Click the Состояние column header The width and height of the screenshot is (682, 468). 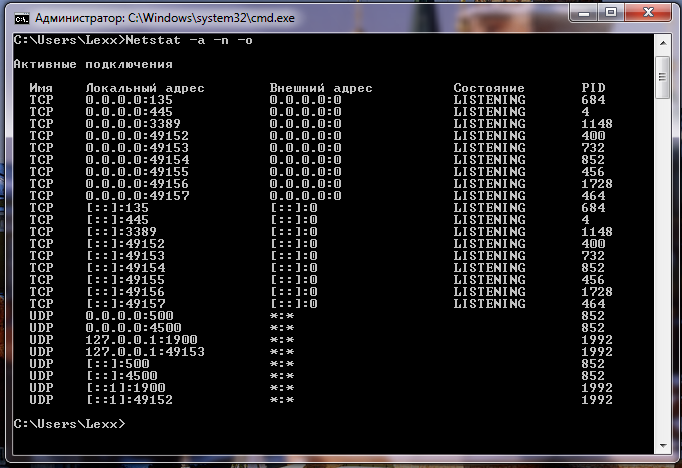pos(489,88)
